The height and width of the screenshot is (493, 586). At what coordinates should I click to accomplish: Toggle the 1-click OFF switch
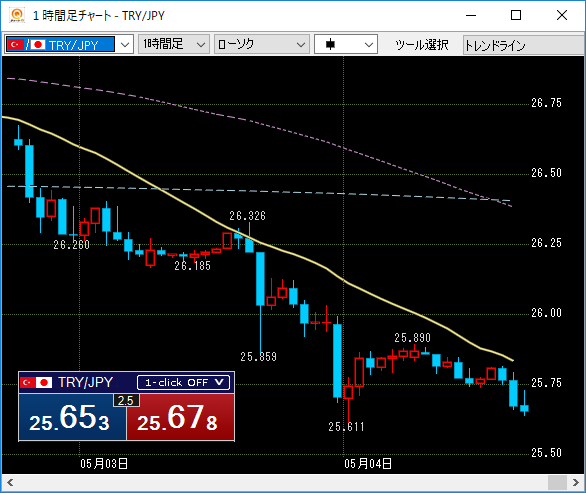[183, 382]
